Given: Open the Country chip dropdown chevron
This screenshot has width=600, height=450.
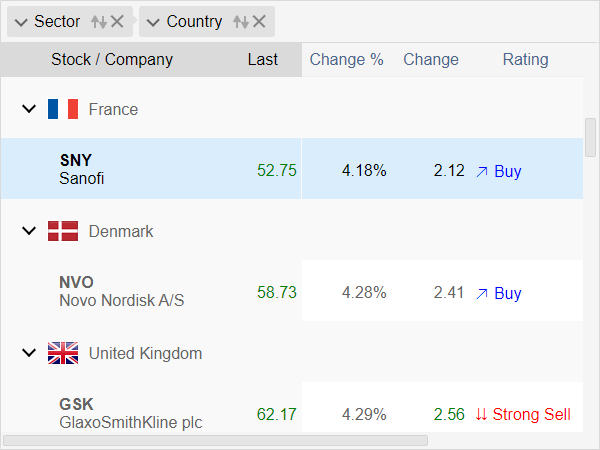Looking at the screenshot, I should 153,23.
